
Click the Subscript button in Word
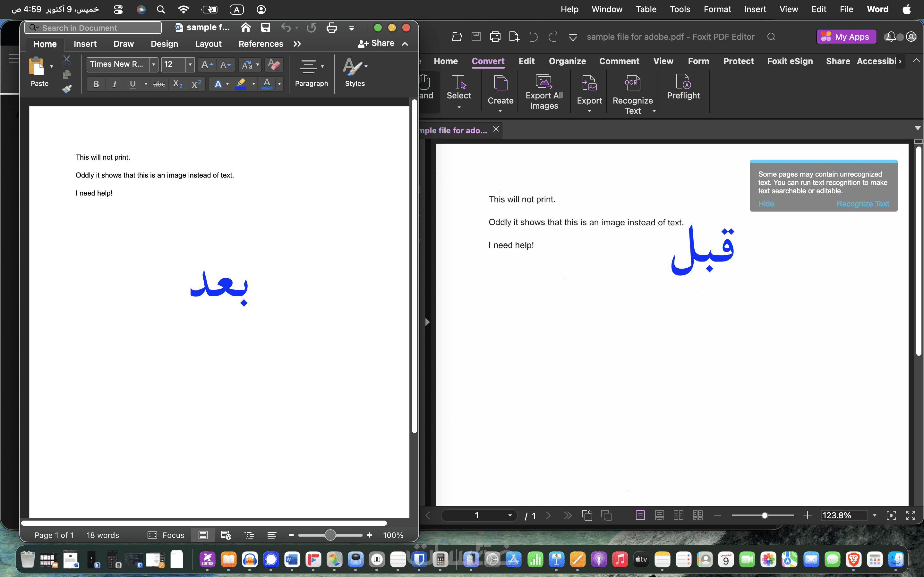click(x=177, y=84)
